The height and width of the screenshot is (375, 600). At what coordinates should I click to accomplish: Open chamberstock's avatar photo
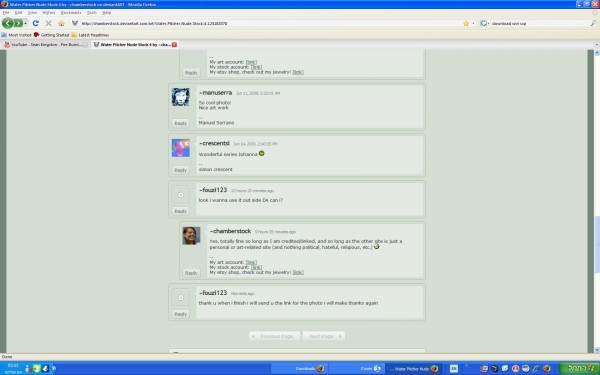coord(191,236)
